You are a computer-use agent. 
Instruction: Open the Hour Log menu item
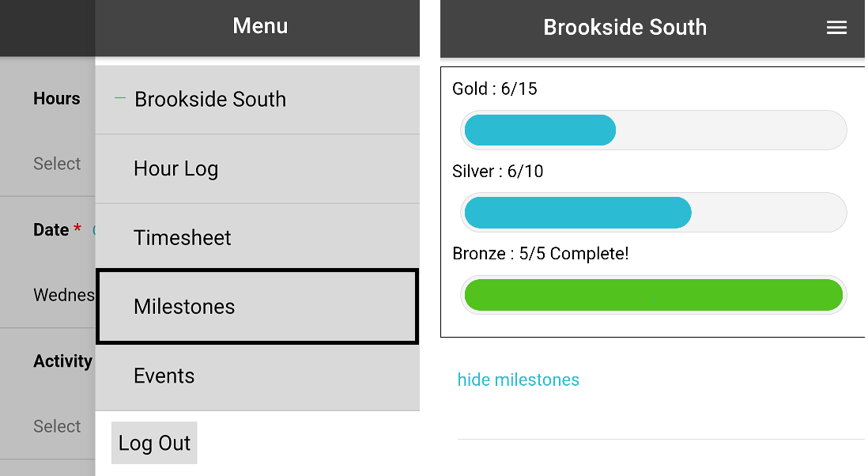tap(175, 169)
